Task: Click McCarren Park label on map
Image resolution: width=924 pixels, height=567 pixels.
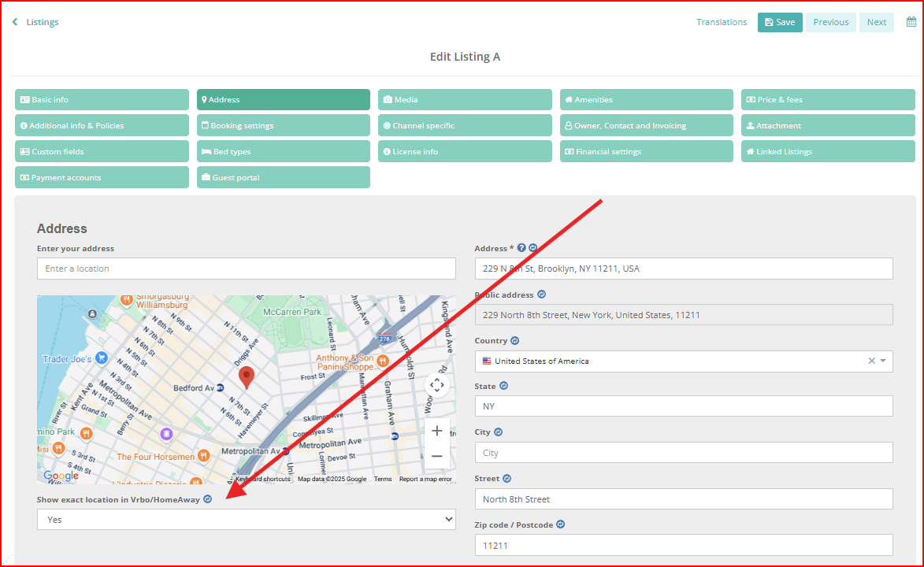Action: tap(292, 312)
